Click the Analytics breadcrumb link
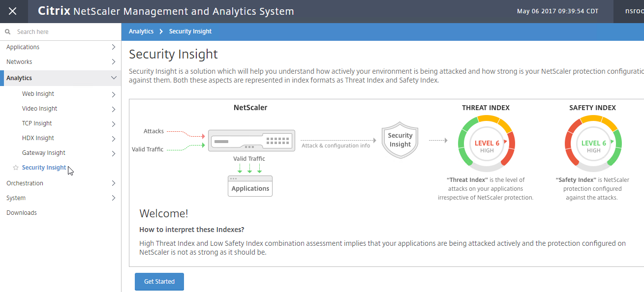The height and width of the screenshot is (292, 644). 141,31
